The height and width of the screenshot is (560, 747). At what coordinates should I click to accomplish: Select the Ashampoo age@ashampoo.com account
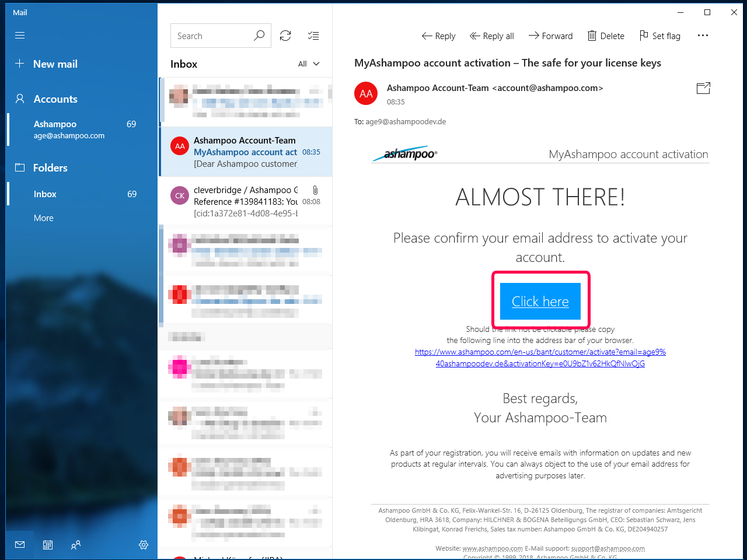(x=82, y=129)
